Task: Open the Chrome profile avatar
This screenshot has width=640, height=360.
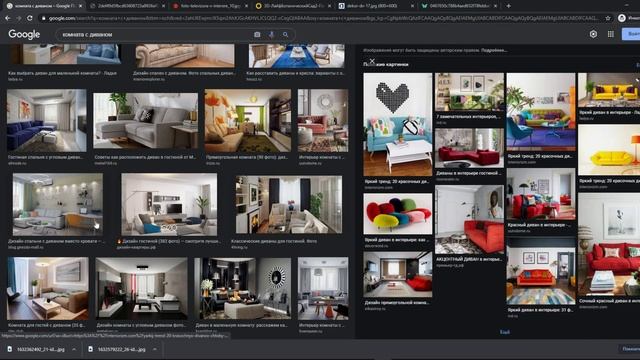Action: tap(622, 18)
